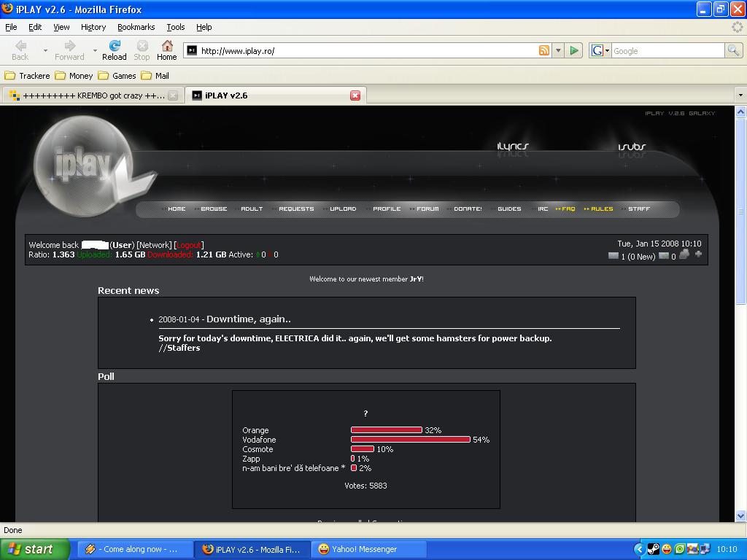Open the Bookmarks menu
Screen dimensions: 747x560
tap(136, 27)
